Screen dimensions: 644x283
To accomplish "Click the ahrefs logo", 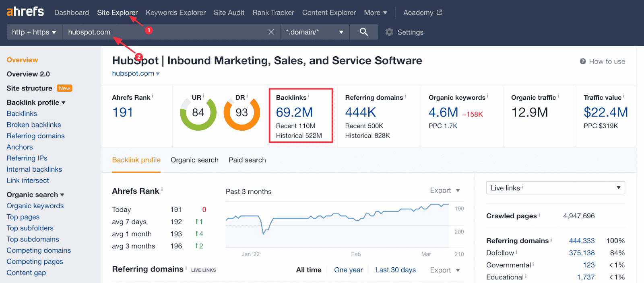I will click(25, 11).
